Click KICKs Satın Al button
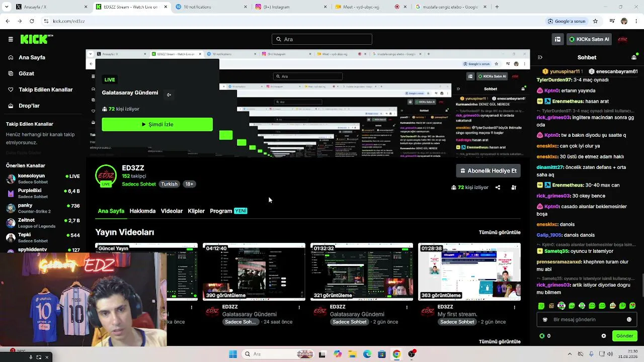 click(x=589, y=39)
